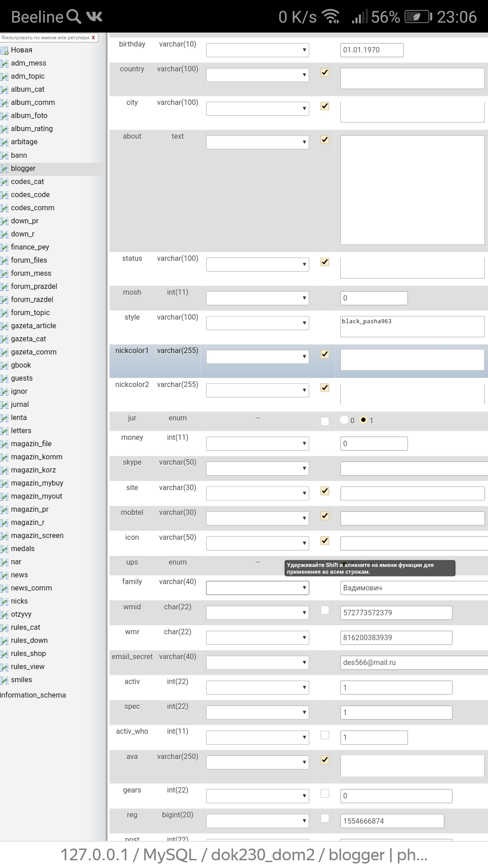Click the table icon beside gbook

click(x=5, y=365)
